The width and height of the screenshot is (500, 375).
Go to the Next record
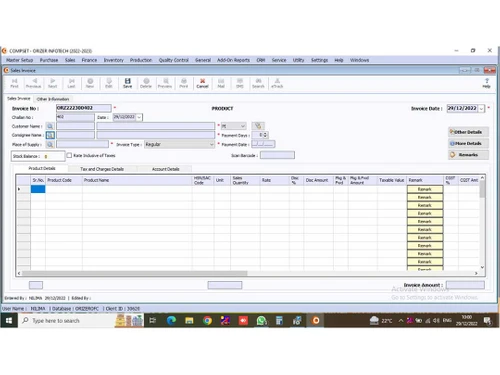pyautogui.click(x=53, y=83)
